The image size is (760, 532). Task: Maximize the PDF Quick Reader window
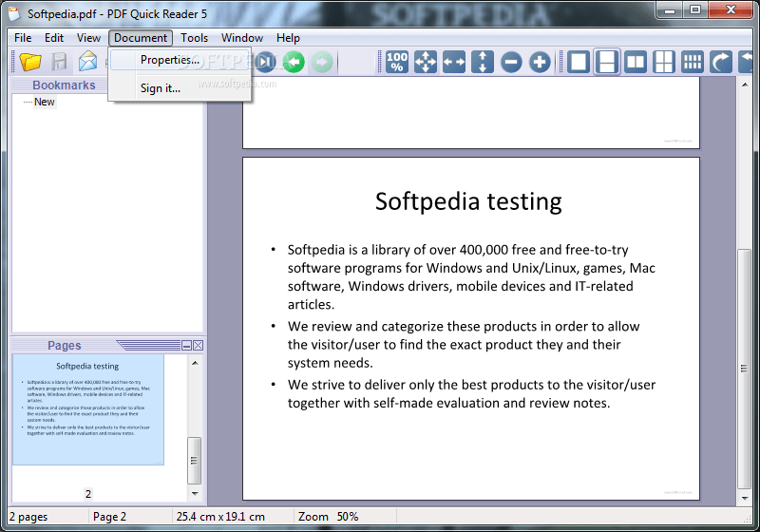695,9
